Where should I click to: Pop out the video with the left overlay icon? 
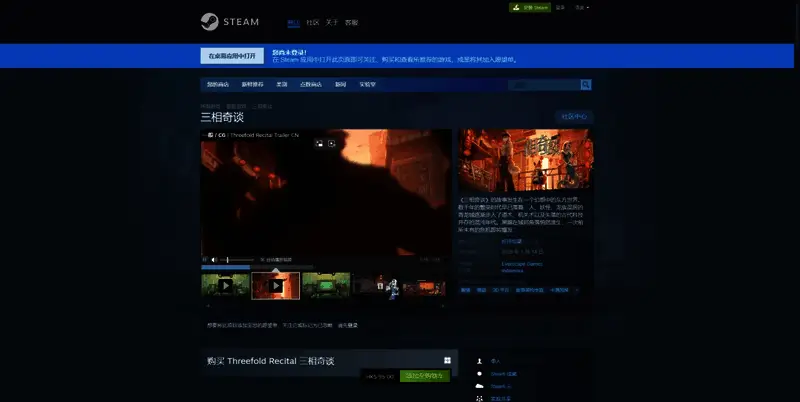[319, 143]
